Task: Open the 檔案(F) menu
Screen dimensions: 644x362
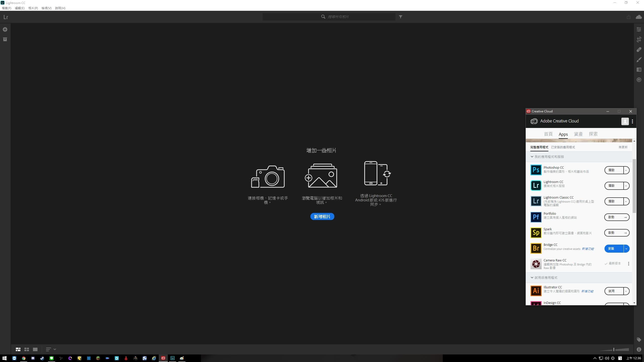Action: point(7,8)
